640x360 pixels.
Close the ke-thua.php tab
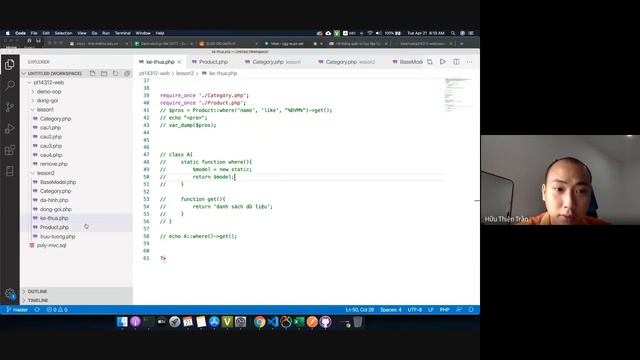point(179,62)
